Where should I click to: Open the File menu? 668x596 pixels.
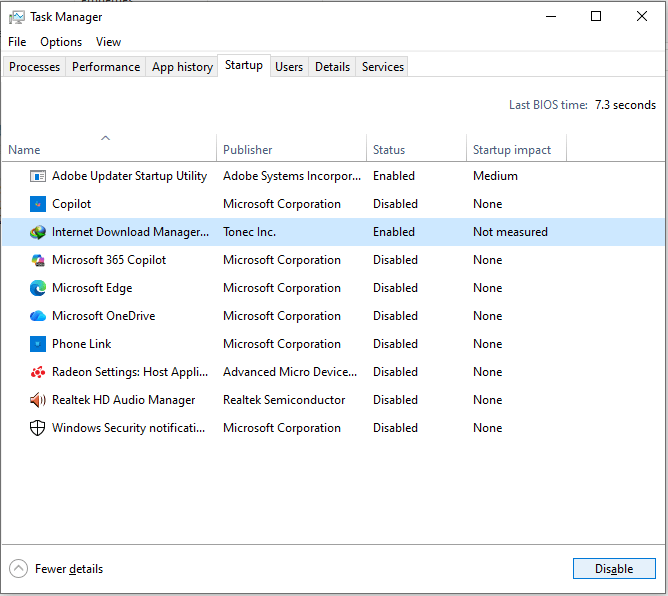pos(17,42)
